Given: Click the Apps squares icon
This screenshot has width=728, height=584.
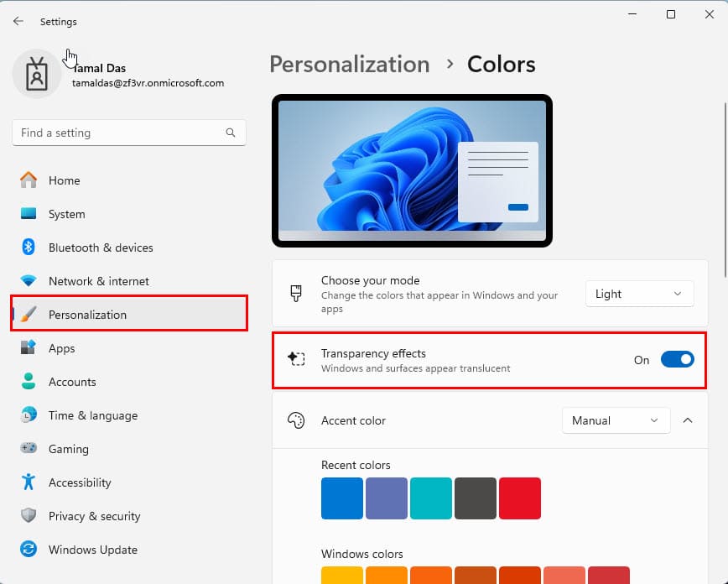Looking at the screenshot, I should click(29, 347).
